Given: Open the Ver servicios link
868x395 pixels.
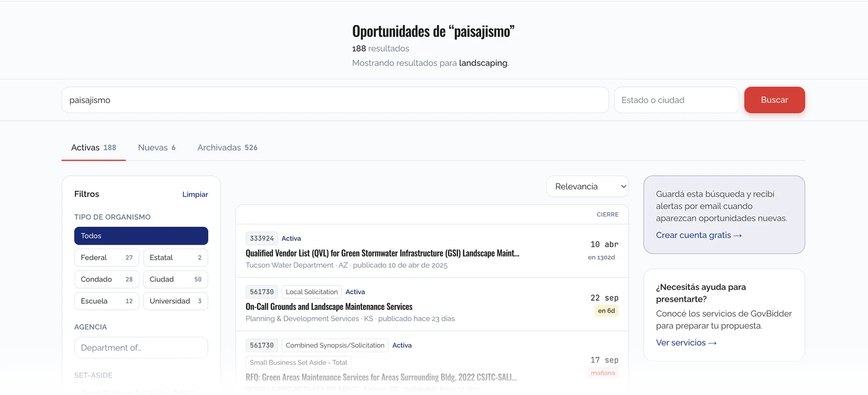Looking at the screenshot, I should coord(686,342).
